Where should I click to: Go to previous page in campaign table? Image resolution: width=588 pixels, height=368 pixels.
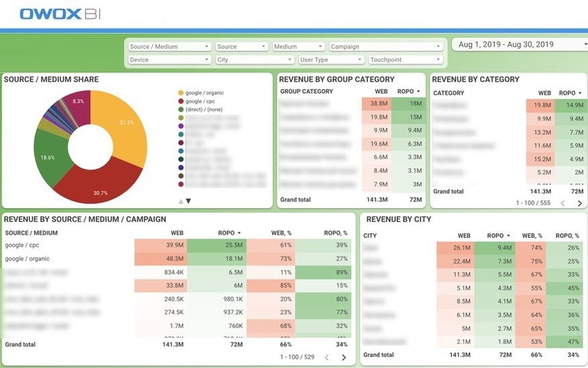[x=327, y=358]
